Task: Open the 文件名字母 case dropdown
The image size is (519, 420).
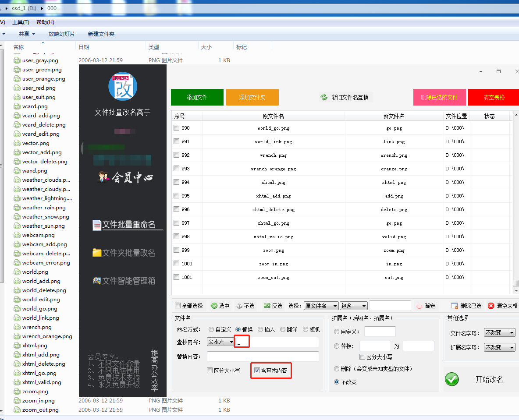Action: [x=499, y=332]
